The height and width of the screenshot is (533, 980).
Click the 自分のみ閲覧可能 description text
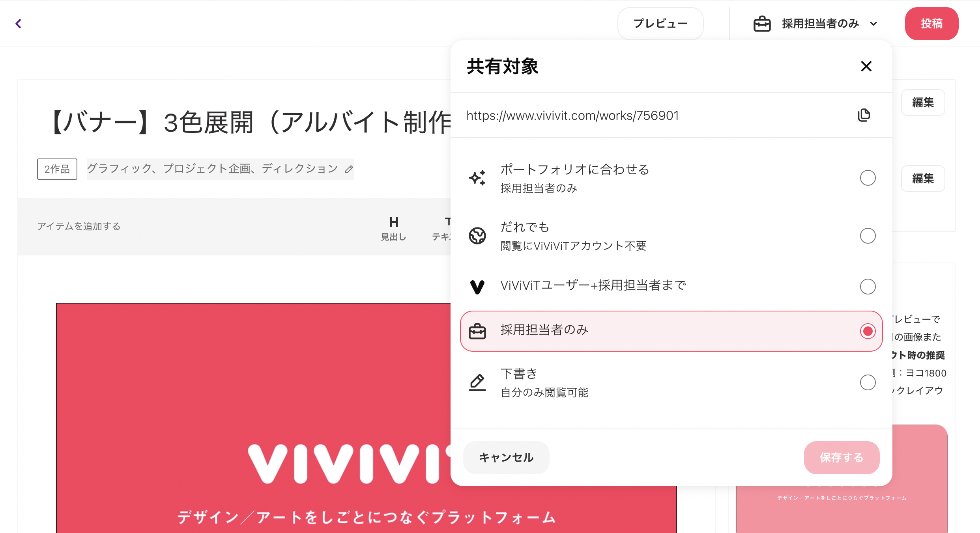544,393
